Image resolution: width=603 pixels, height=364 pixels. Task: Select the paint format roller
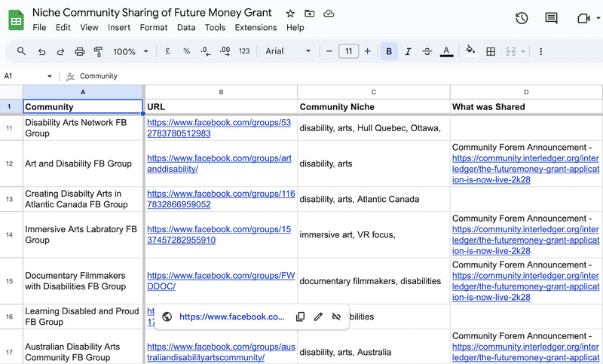point(98,51)
